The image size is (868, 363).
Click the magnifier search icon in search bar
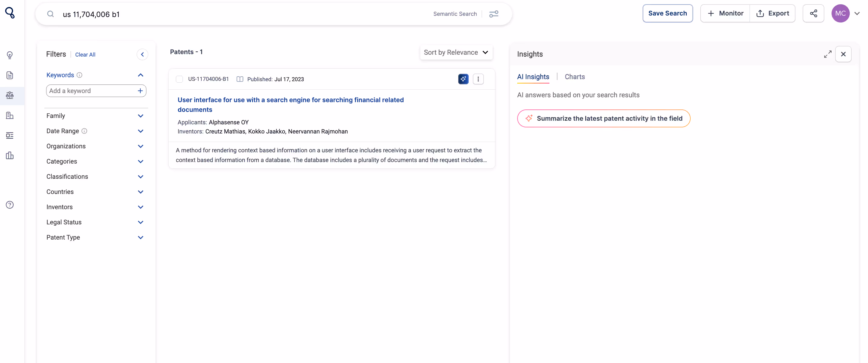coord(50,14)
